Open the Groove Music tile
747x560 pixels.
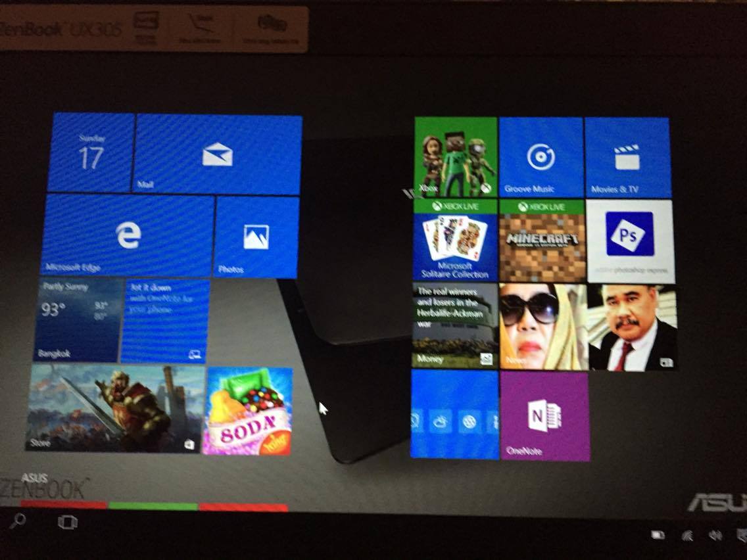click(541, 158)
